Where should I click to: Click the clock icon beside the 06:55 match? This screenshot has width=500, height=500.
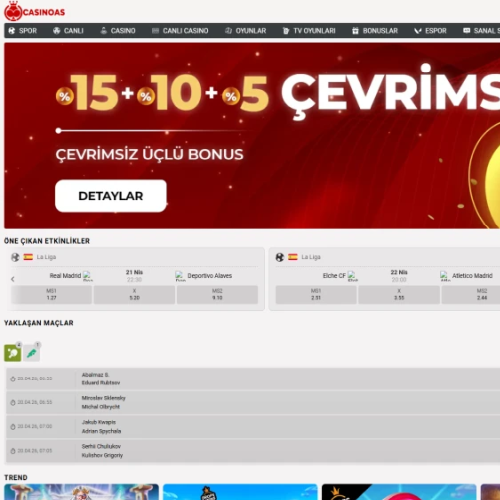(13, 403)
